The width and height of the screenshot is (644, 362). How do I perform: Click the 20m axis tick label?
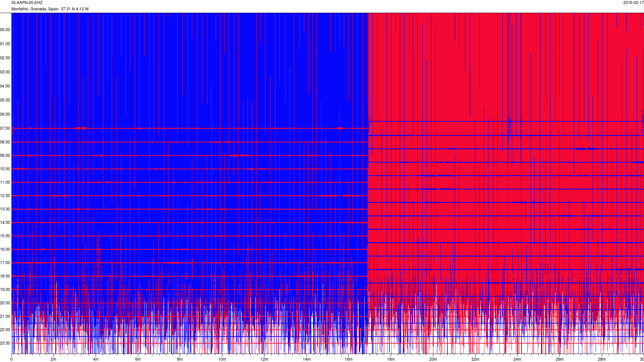[x=433, y=359]
